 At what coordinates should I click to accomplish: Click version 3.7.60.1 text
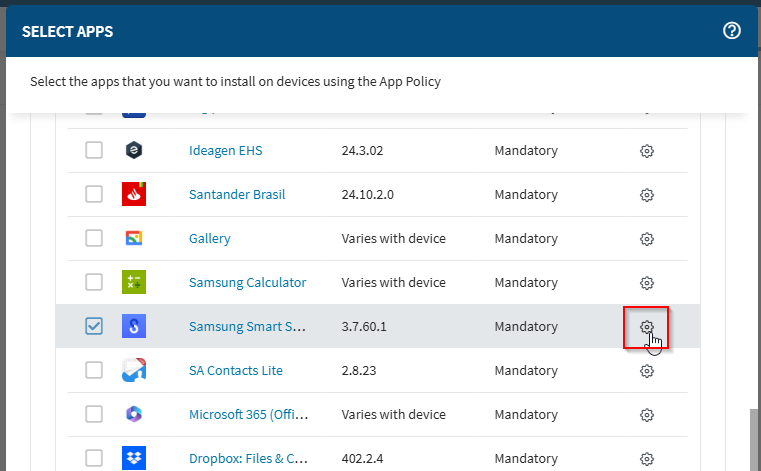point(364,326)
